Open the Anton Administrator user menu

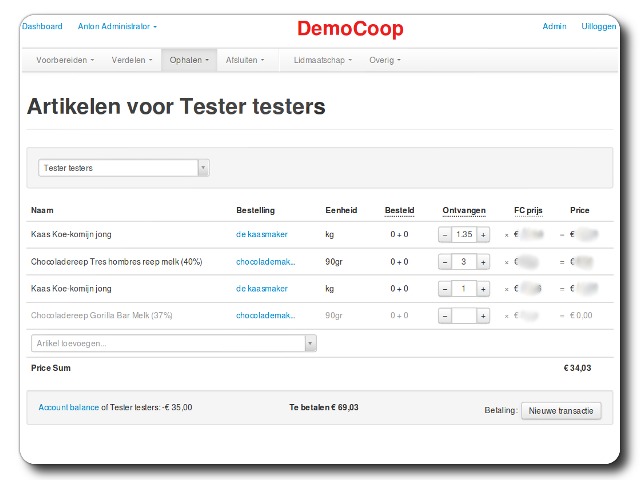(117, 26)
